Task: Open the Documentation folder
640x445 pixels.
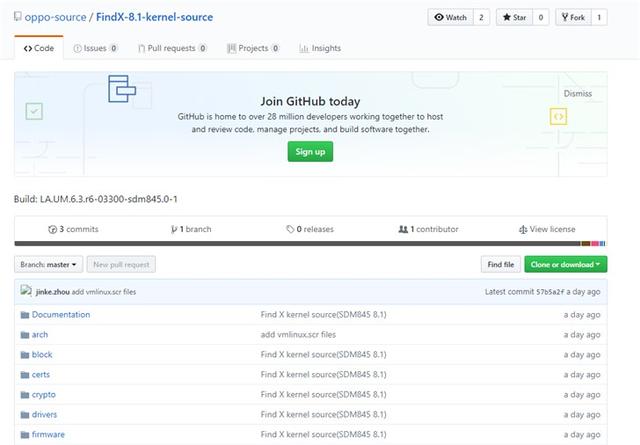Action: [x=61, y=314]
